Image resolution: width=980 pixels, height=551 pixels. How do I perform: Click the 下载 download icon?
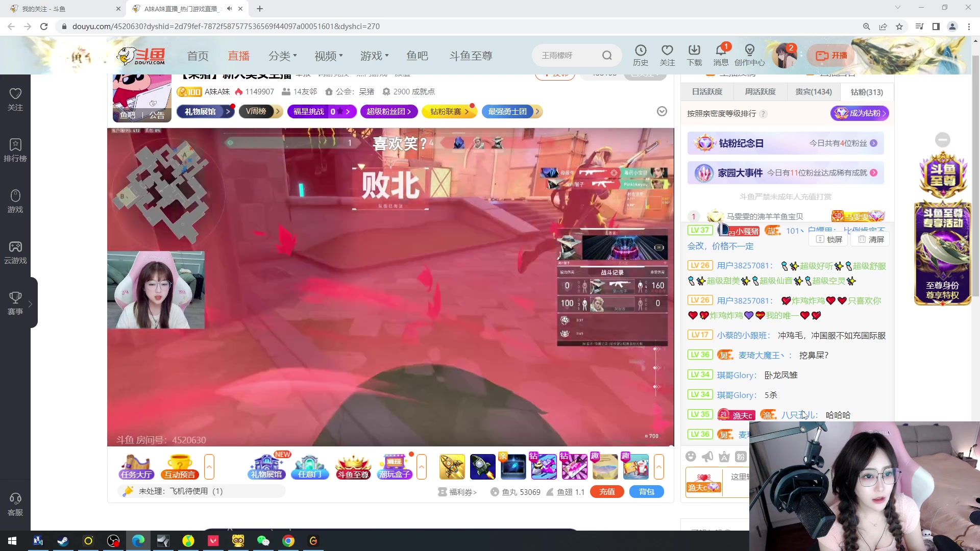694,55
